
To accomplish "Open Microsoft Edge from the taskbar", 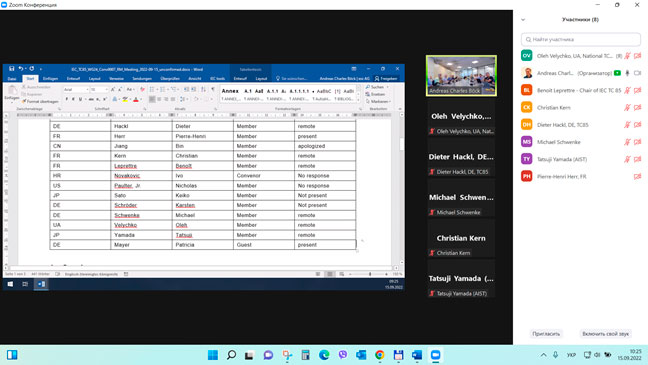I will point(324,355).
